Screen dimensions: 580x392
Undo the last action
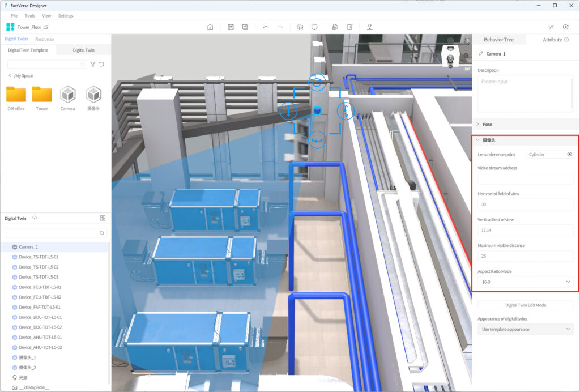265,27
